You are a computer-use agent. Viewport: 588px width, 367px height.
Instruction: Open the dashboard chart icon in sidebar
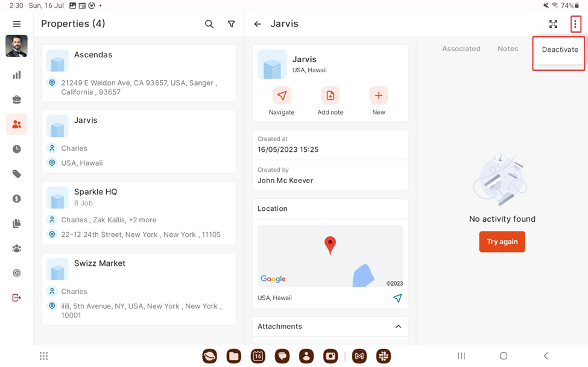click(16, 75)
